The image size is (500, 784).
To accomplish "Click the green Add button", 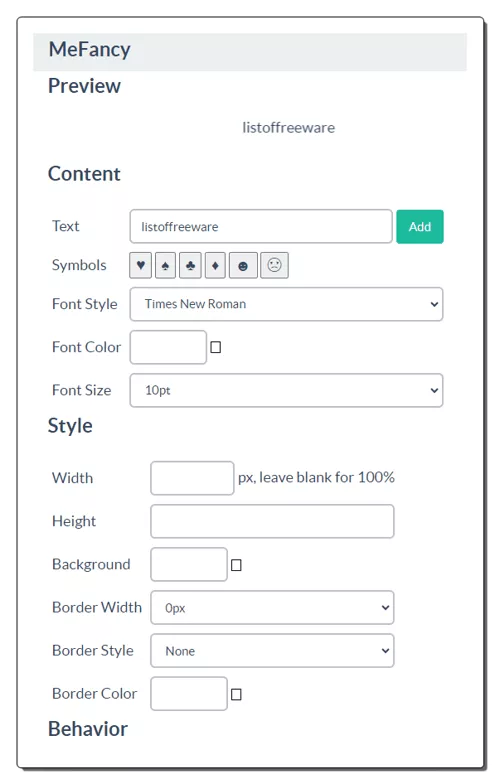I will tap(420, 226).
